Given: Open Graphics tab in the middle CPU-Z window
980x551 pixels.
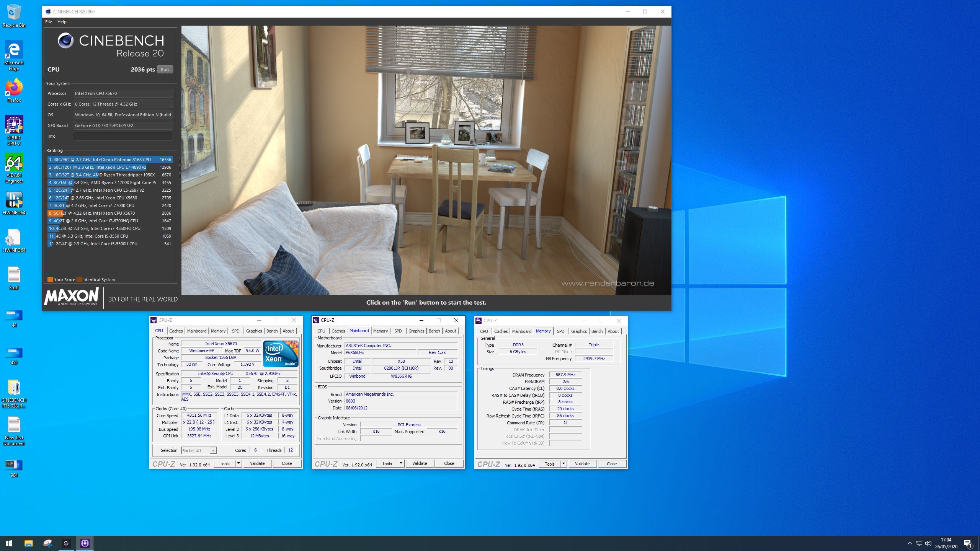Looking at the screenshot, I should tap(416, 331).
